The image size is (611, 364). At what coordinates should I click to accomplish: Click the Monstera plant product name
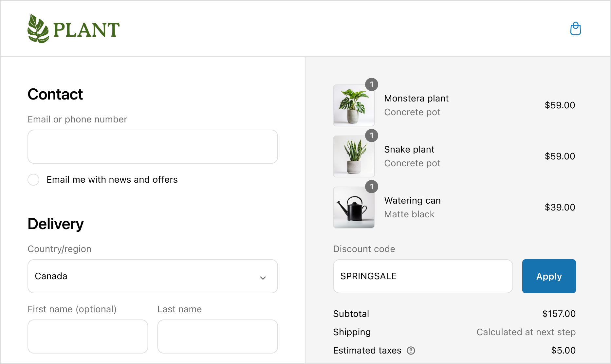[x=416, y=99]
